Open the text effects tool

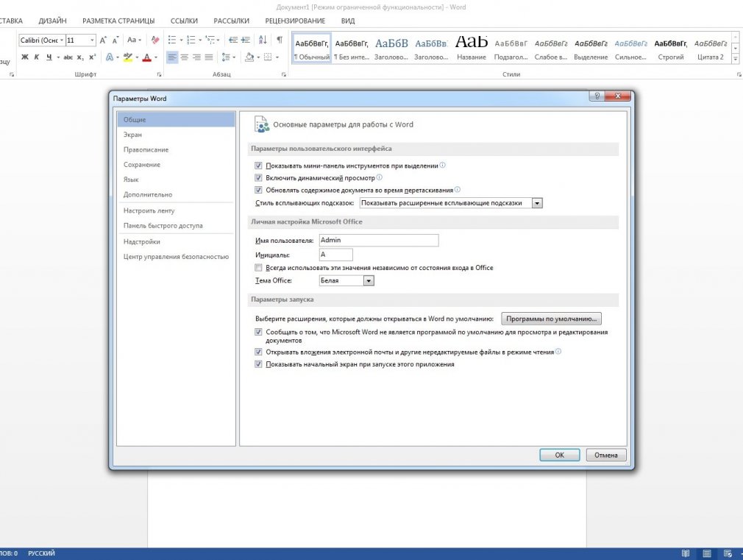point(110,57)
